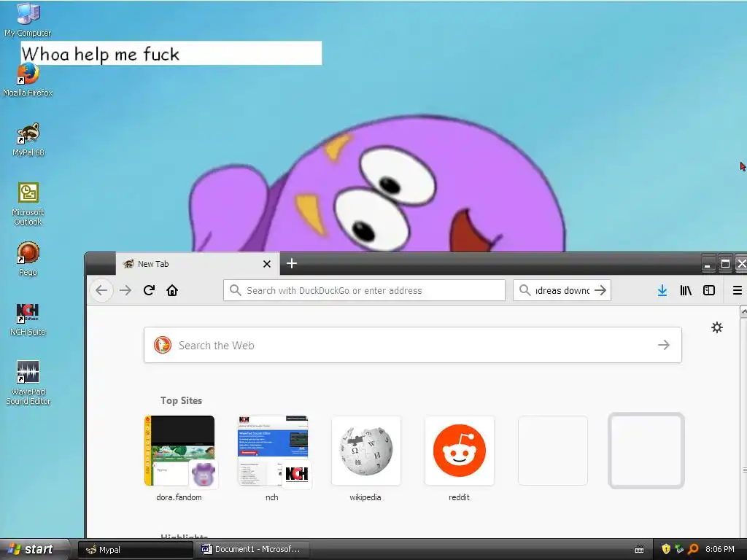Viewport: 747px width, 560px height.
Task: Click the Top Sites heading
Action: tap(181, 400)
